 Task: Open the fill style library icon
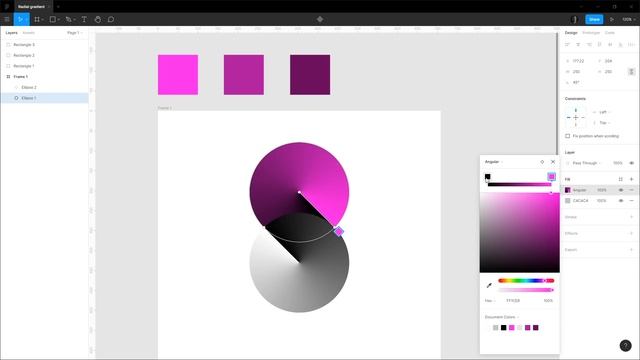point(621,179)
